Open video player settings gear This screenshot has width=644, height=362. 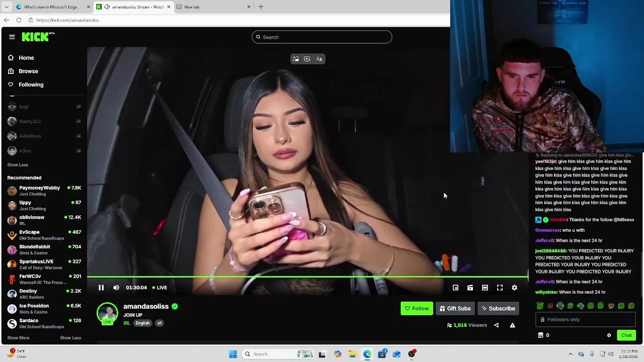click(x=514, y=288)
